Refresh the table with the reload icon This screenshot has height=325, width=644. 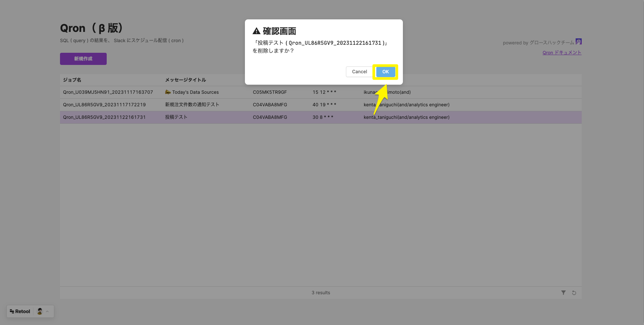tap(574, 293)
